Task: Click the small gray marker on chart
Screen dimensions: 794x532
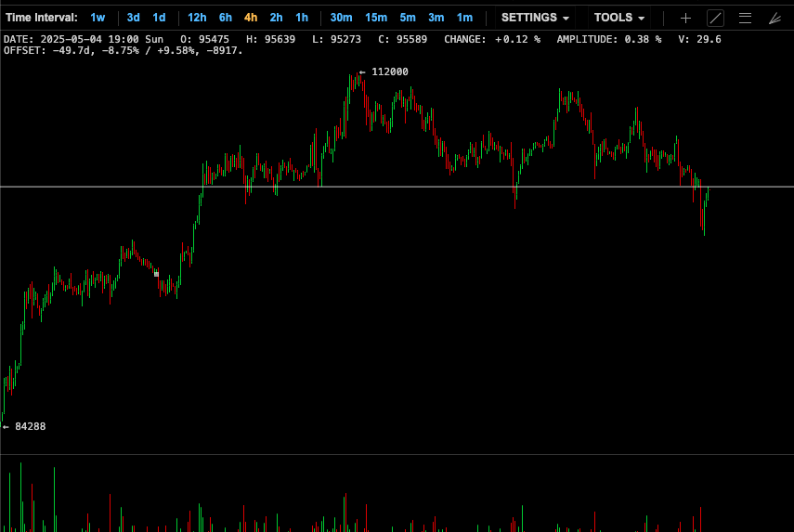Action: click(x=156, y=274)
